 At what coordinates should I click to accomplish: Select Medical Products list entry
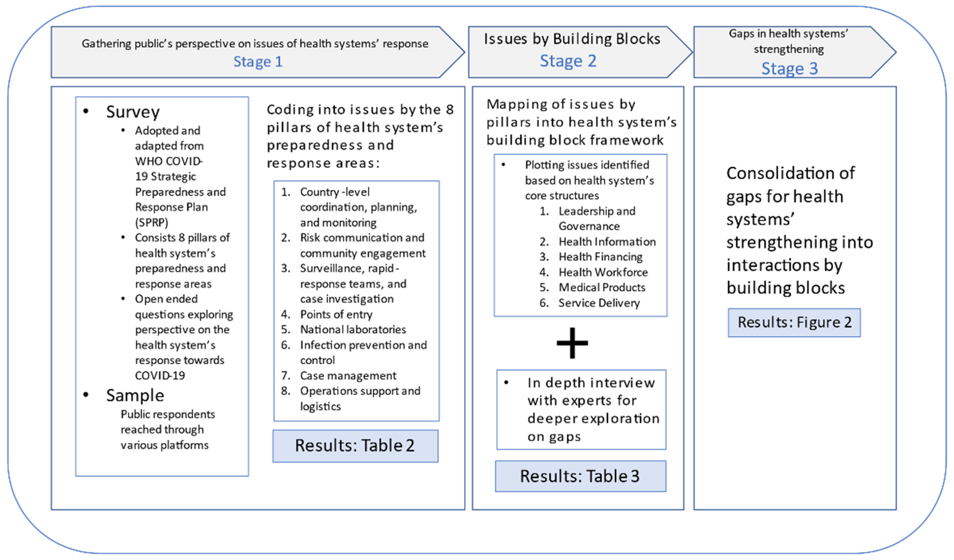602,287
